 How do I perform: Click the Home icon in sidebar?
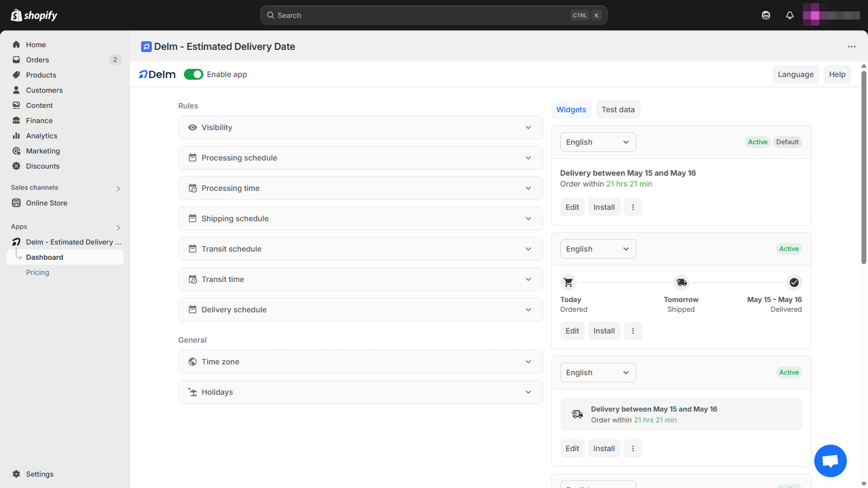[x=16, y=44]
